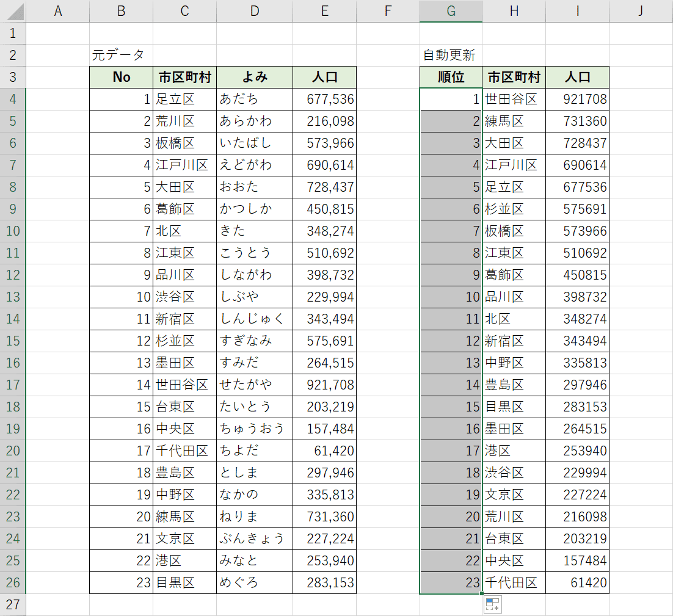The width and height of the screenshot is (673, 616).
Task: Select the cell containing ぶんきょう
Action: pyautogui.click(x=255, y=538)
